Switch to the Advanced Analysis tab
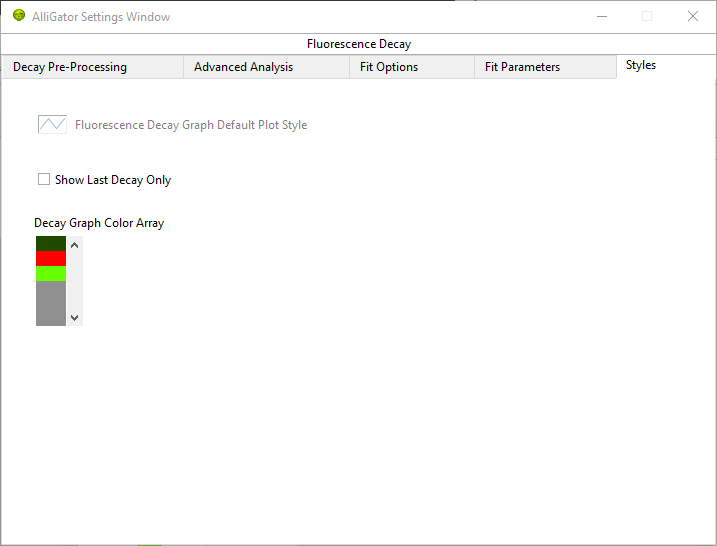Viewport: 717px width, 546px height. click(x=267, y=67)
